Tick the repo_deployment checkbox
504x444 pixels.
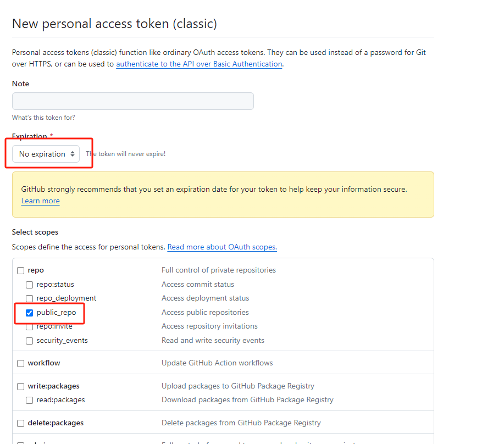click(30, 298)
